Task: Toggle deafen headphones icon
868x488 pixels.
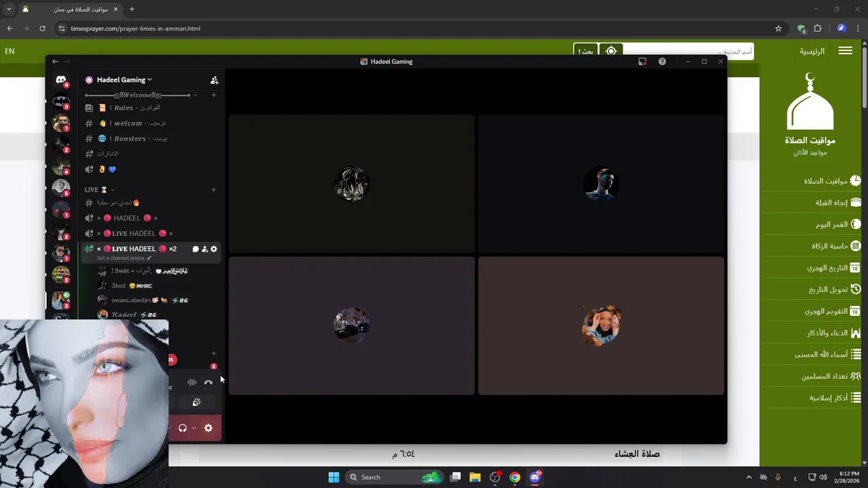Action: (182, 428)
